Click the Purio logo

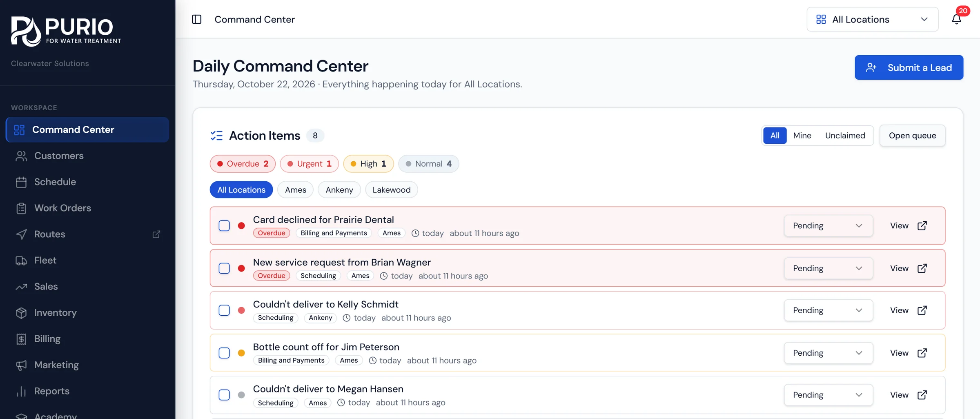click(x=66, y=31)
